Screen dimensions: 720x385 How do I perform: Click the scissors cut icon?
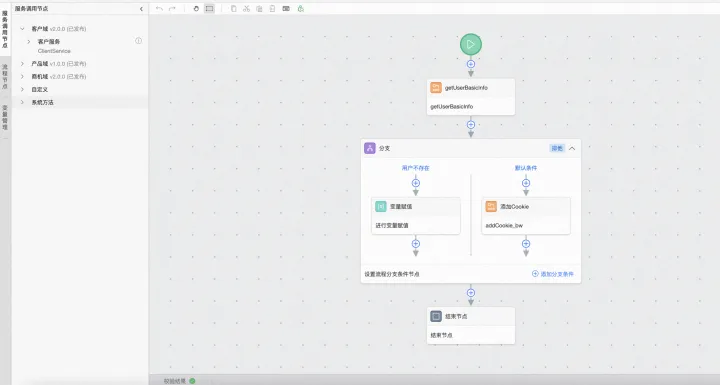click(247, 9)
